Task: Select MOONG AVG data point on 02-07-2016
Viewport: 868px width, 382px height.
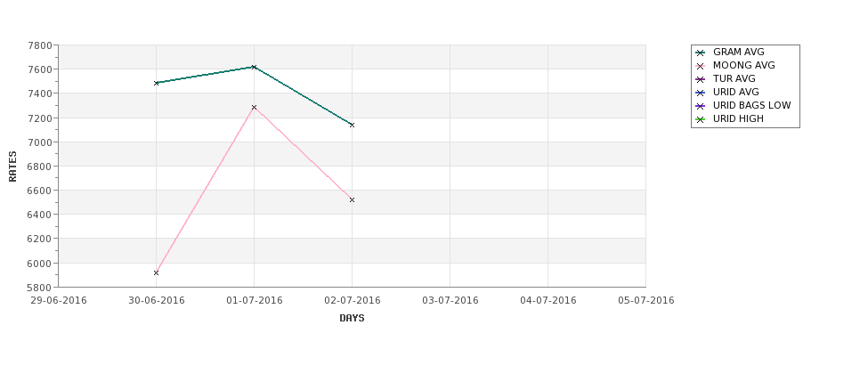Action: coord(352,199)
